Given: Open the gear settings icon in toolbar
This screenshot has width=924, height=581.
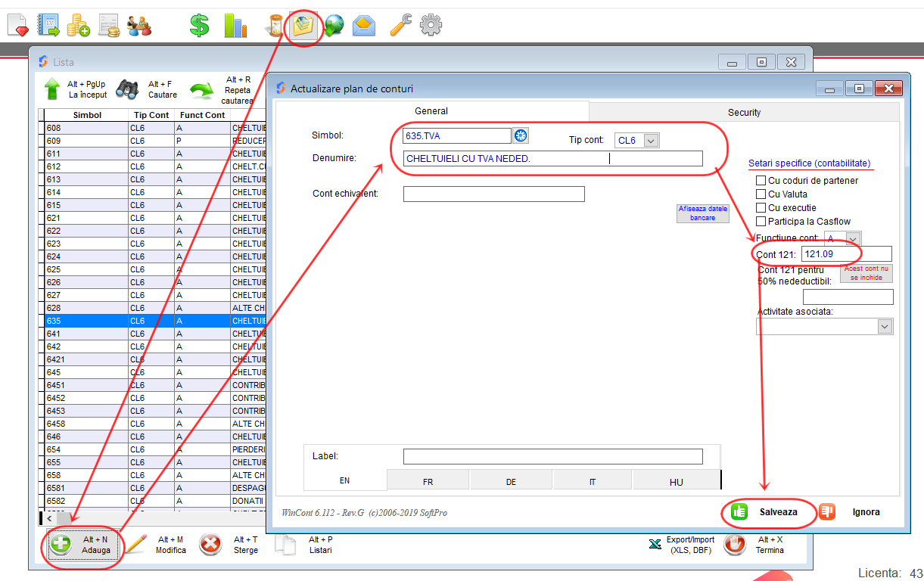Looking at the screenshot, I should 431,26.
